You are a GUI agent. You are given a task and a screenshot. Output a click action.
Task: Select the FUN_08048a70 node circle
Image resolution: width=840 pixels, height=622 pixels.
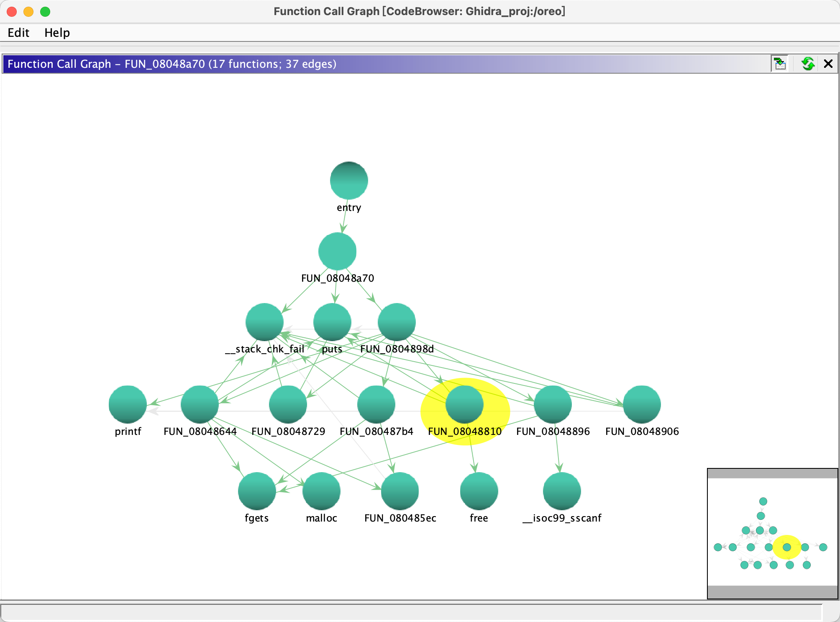click(337, 251)
